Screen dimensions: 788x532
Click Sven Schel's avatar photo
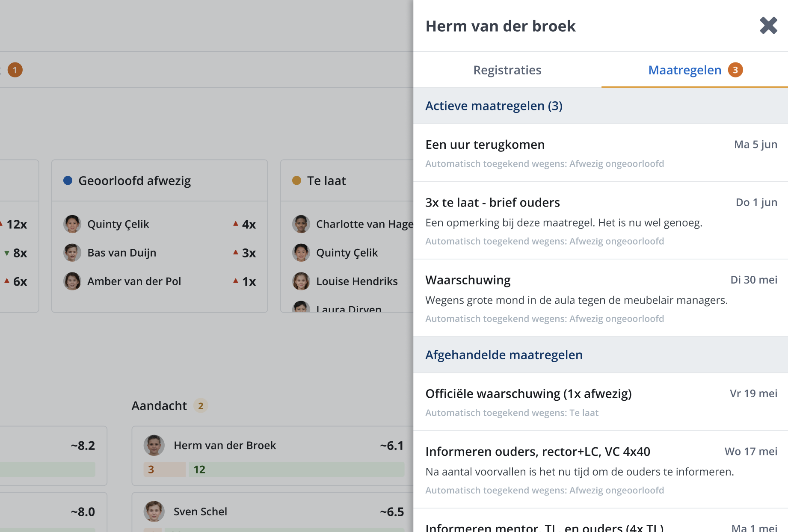[154, 511]
